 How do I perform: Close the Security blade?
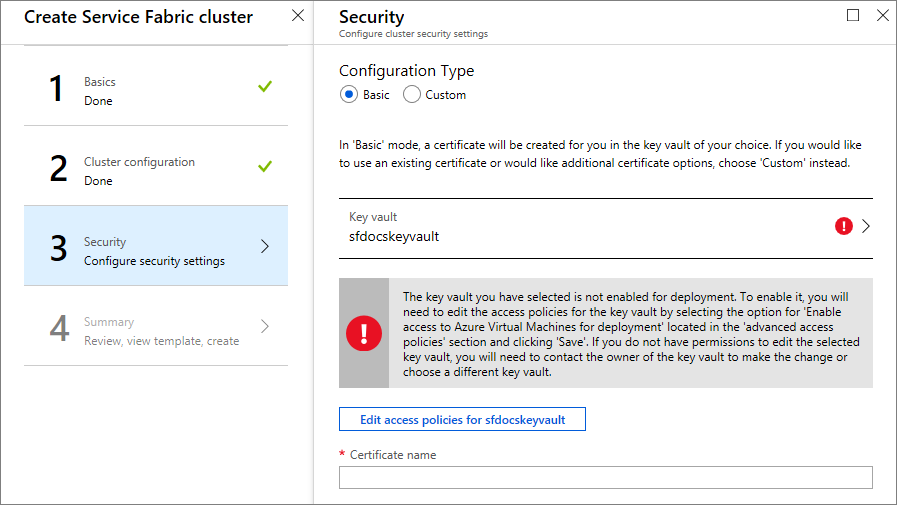tap(882, 15)
